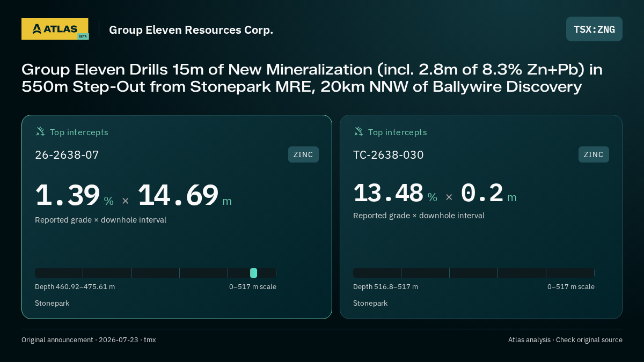Viewport: 644px width, 362px height.
Task: Click the 13.48 % grade value
Action: coord(396,193)
